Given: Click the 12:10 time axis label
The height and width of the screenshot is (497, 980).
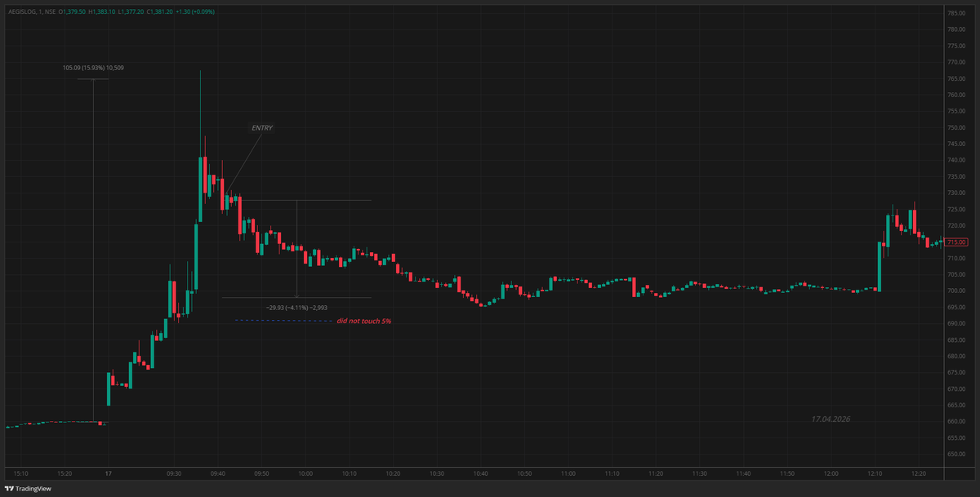Looking at the screenshot, I should [x=875, y=473].
